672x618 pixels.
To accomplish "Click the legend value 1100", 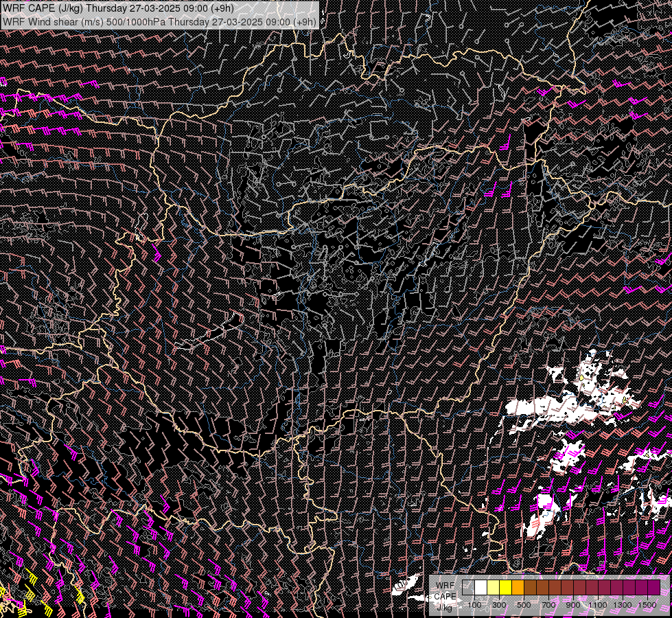I will click(597, 605).
